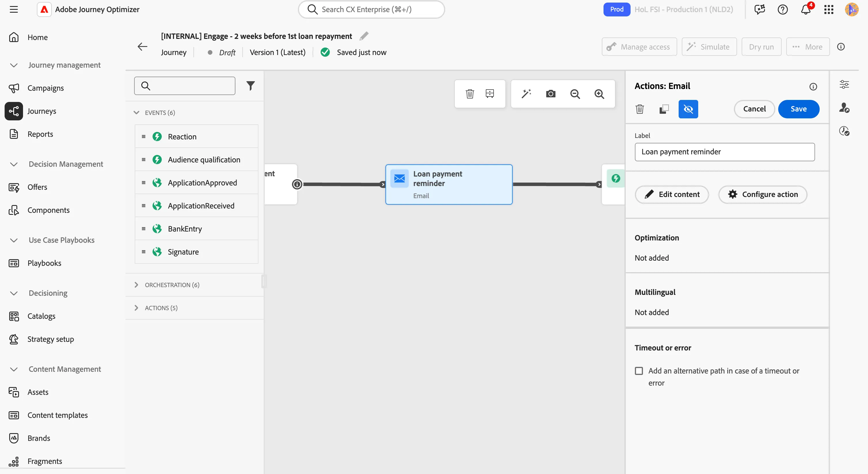The width and height of the screenshot is (868, 474).
Task: Open the feedback chat icon
Action: pyautogui.click(x=759, y=10)
